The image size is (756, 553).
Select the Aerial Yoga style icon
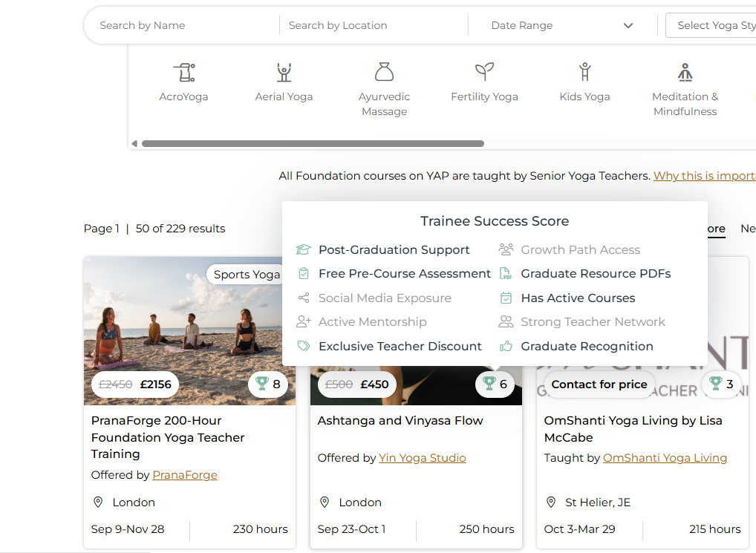284,72
